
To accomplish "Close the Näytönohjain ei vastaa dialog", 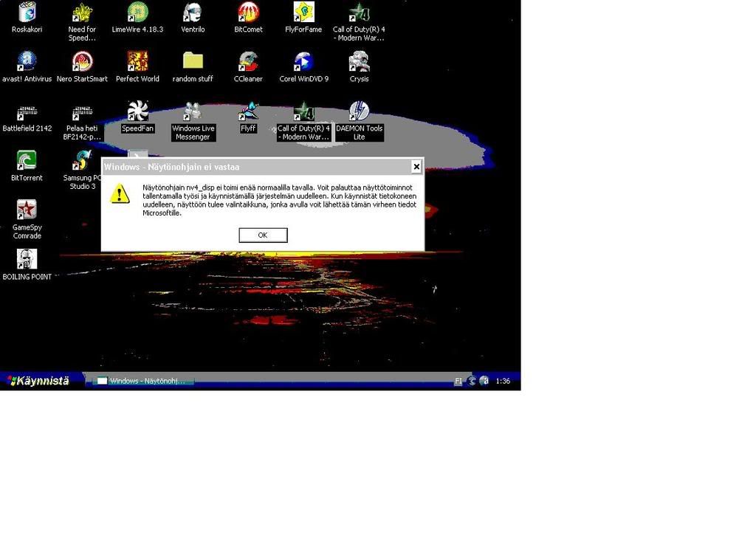I will [x=416, y=167].
